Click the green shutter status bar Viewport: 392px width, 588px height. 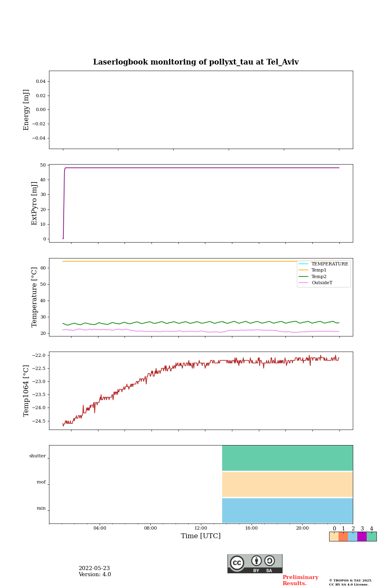[287, 458]
